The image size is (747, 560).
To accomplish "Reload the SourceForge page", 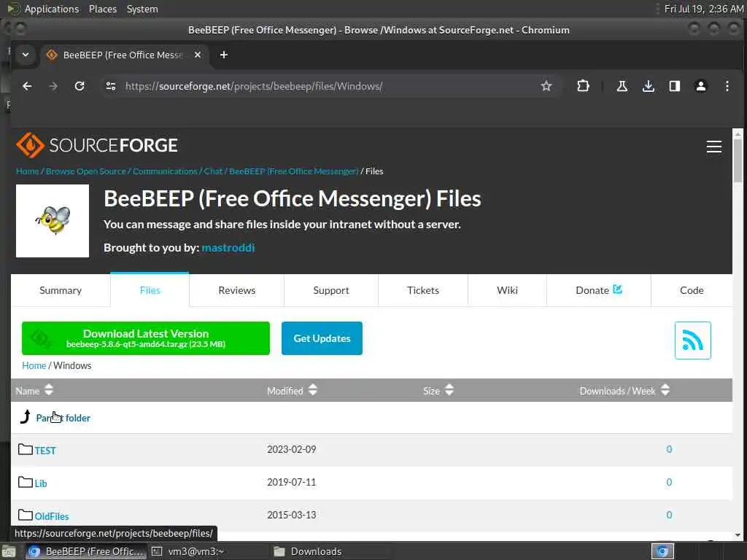I will click(80, 86).
